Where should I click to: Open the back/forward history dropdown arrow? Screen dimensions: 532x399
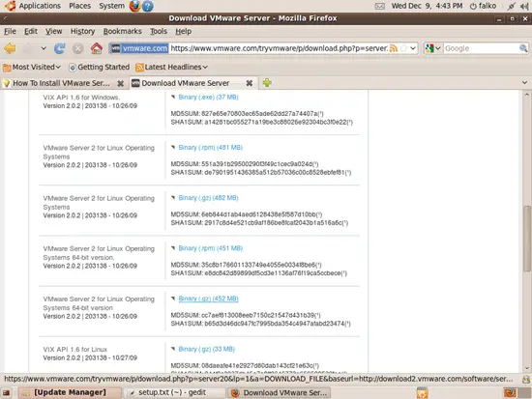click(44, 48)
